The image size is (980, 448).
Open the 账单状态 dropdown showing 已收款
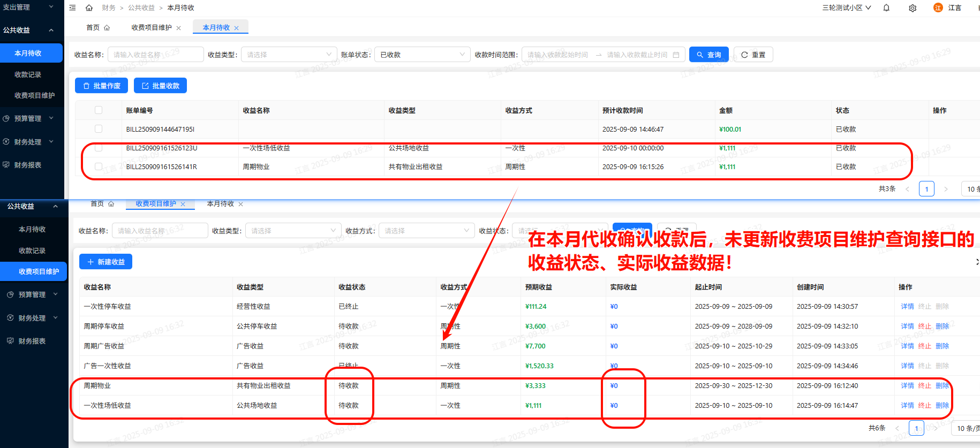pos(422,55)
